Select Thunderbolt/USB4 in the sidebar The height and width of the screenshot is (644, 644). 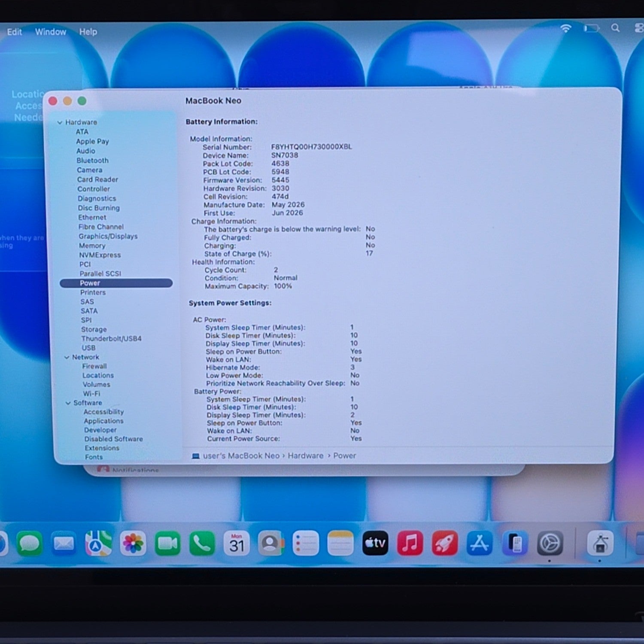coord(112,338)
